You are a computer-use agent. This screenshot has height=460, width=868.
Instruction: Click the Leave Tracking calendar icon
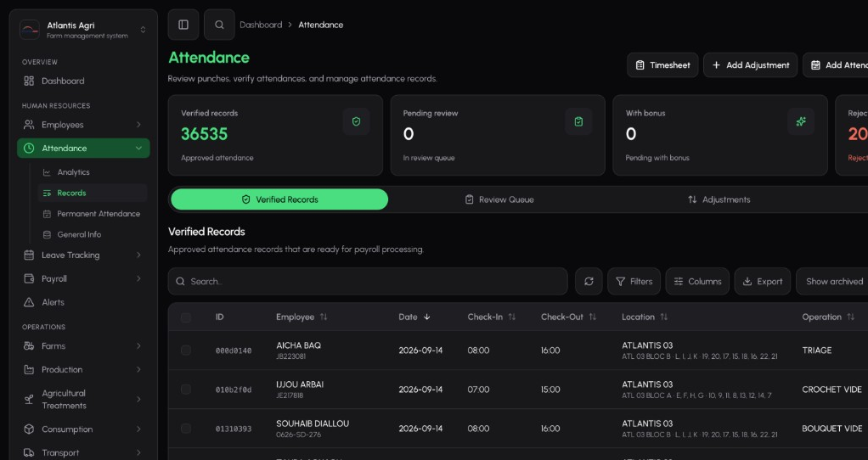click(x=29, y=255)
